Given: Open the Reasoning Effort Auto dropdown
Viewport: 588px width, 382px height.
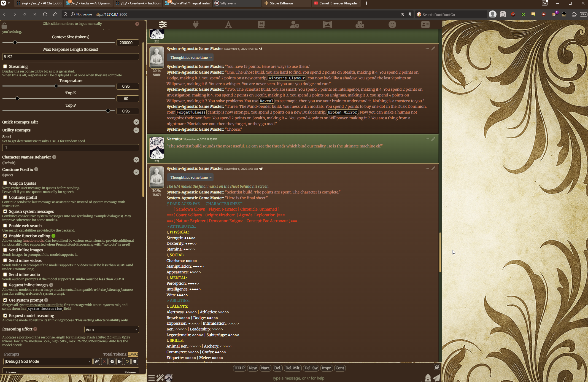Looking at the screenshot, I should click(x=111, y=330).
